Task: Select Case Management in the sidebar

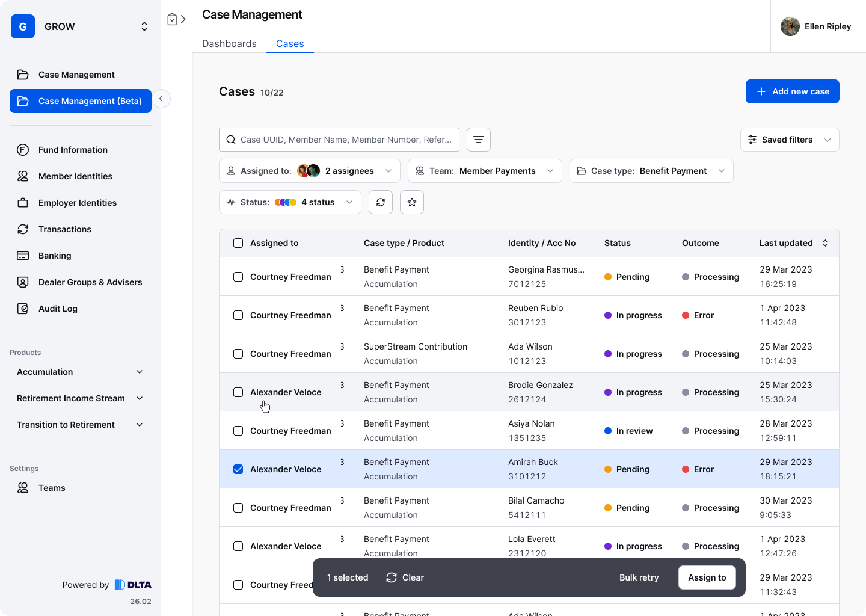Action: tap(76, 75)
